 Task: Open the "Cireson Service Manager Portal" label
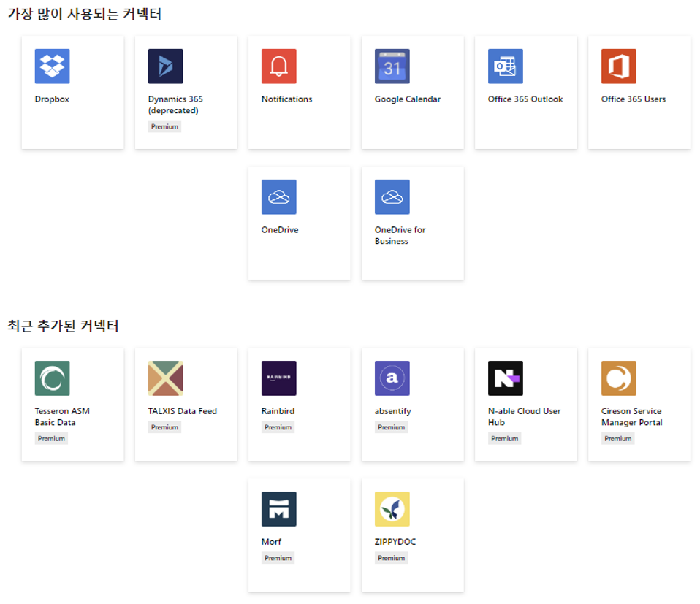point(632,416)
